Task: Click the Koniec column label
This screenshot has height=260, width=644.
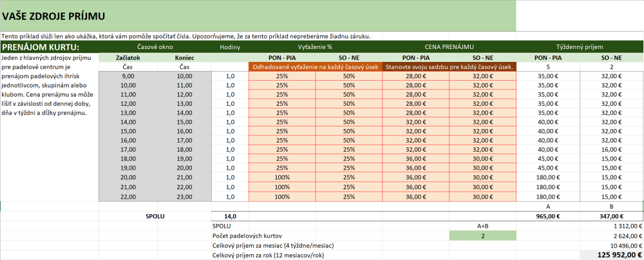Action: pos(184,57)
